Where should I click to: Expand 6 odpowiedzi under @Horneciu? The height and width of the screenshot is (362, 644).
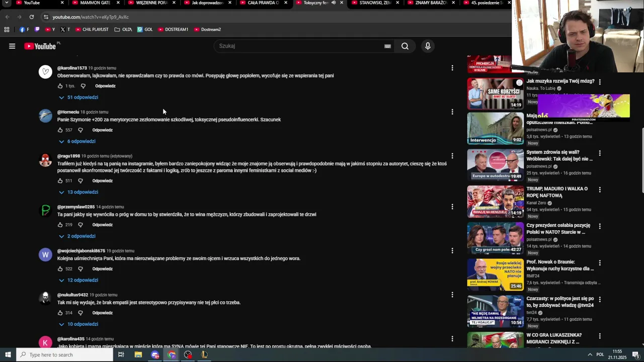coord(77,141)
